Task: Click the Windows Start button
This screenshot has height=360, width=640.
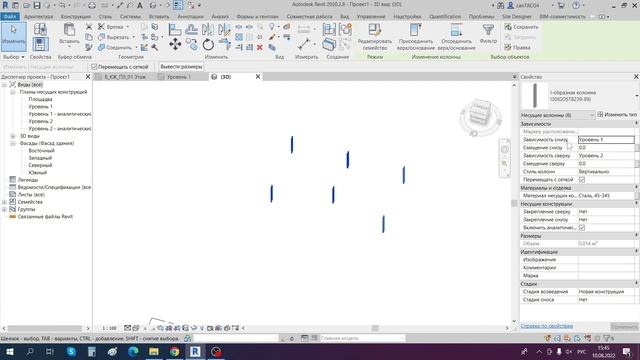Action: tap(9, 351)
